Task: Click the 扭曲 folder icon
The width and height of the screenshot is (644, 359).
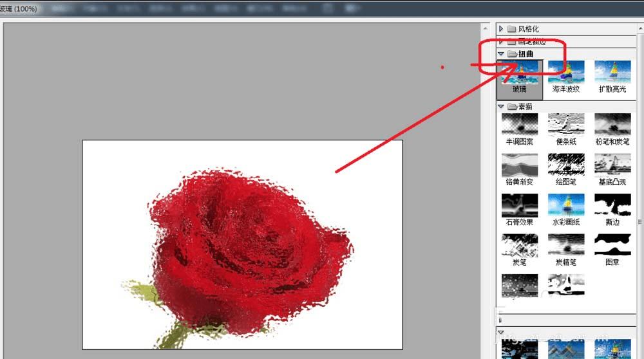Action: pyautogui.click(x=512, y=54)
